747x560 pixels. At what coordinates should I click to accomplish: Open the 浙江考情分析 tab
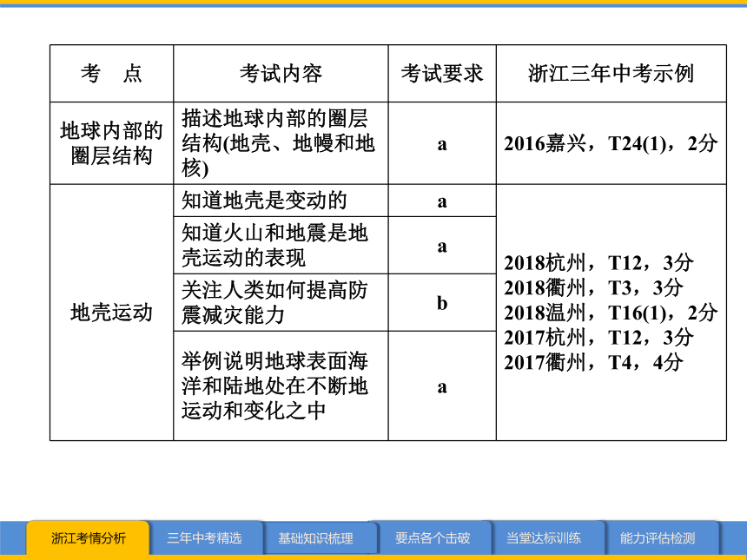[x=88, y=538]
